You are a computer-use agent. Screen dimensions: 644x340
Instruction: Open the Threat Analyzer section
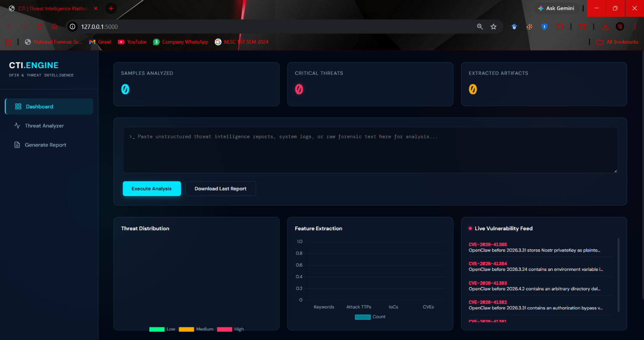tap(49, 126)
